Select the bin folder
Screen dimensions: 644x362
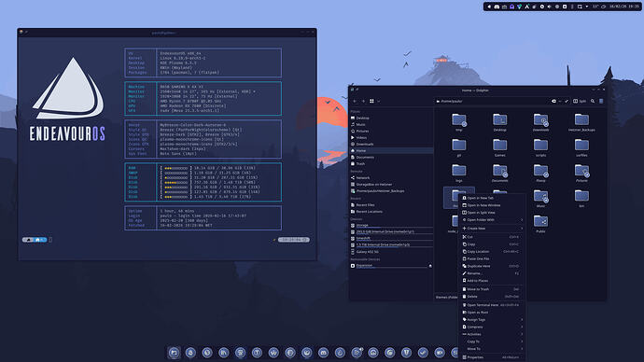point(581,199)
